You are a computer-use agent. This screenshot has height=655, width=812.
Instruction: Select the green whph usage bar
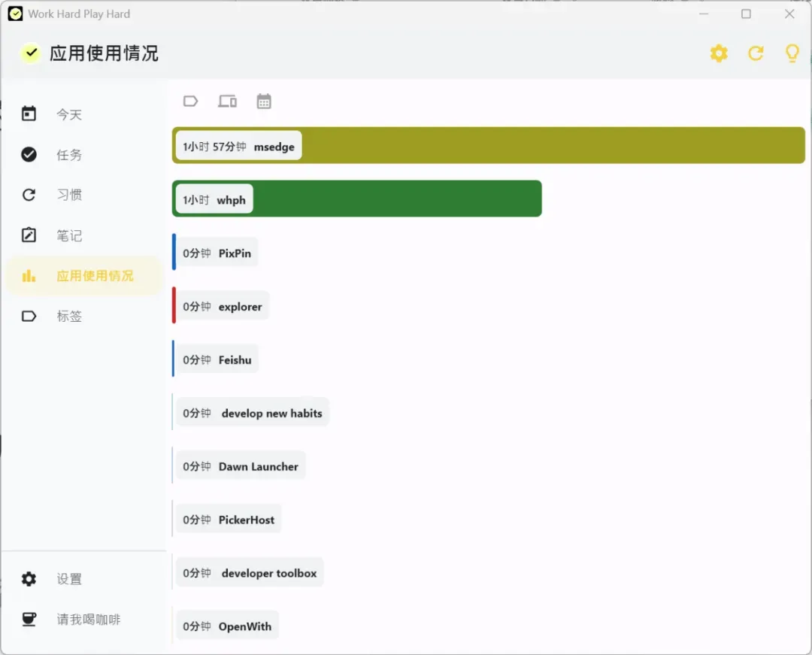[x=357, y=199]
